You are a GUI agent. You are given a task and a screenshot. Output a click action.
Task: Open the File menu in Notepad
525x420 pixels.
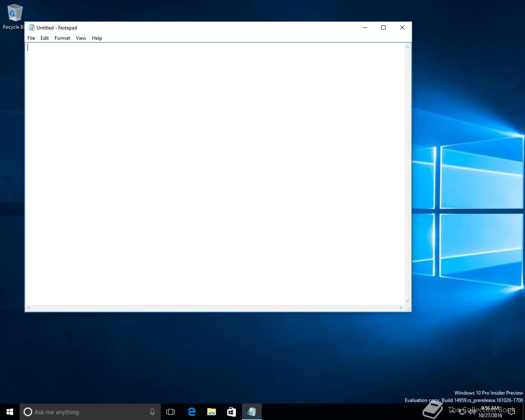click(31, 38)
